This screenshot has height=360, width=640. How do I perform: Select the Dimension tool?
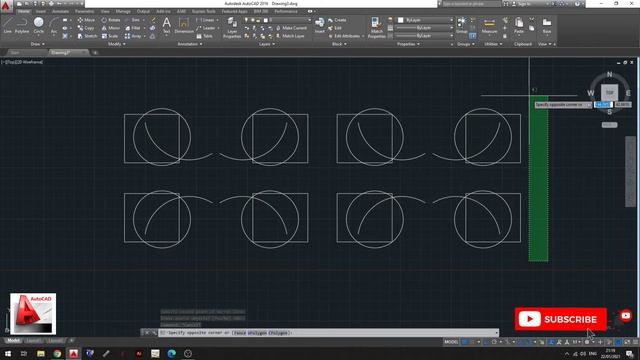[x=184, y=25]
